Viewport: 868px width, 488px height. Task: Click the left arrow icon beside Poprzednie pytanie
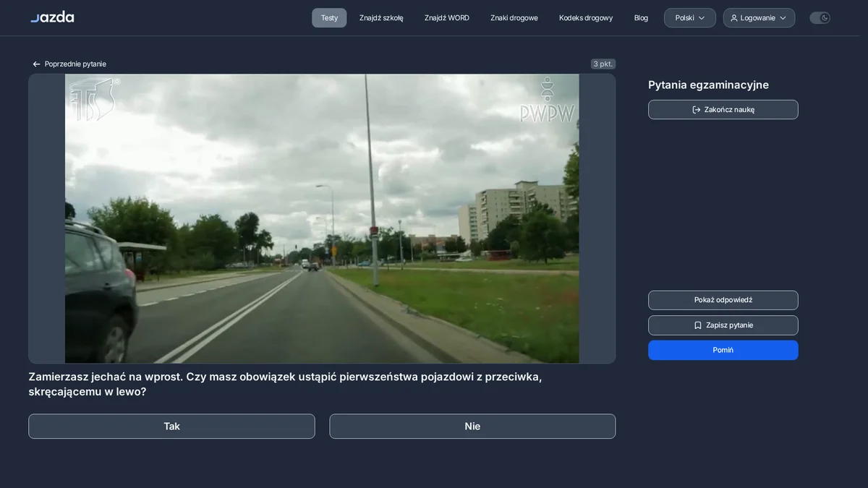pyautogui.click(x=37, y=64)
